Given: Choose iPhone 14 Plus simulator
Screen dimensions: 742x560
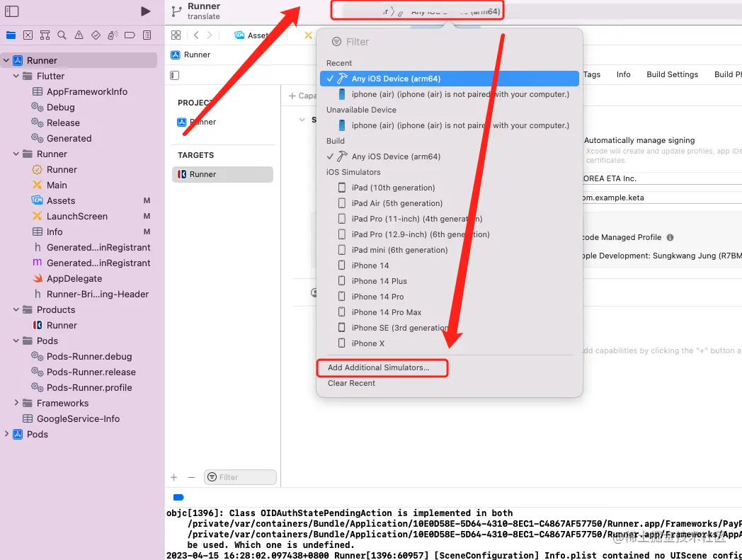Looking at the screenshot, I should [449, 281].
